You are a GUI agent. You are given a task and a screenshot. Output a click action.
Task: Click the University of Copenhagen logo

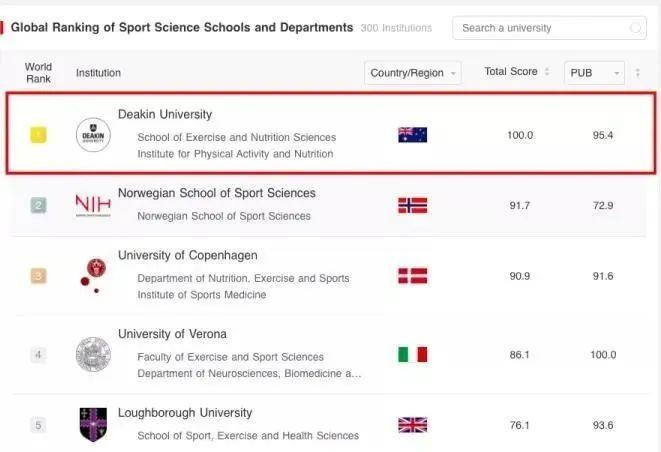(x=93, y=275)
